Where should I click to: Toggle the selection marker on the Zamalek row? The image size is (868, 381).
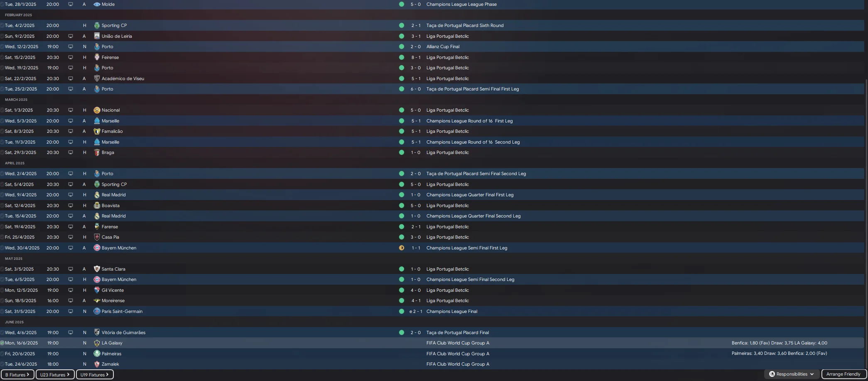(x=2, y=364)
